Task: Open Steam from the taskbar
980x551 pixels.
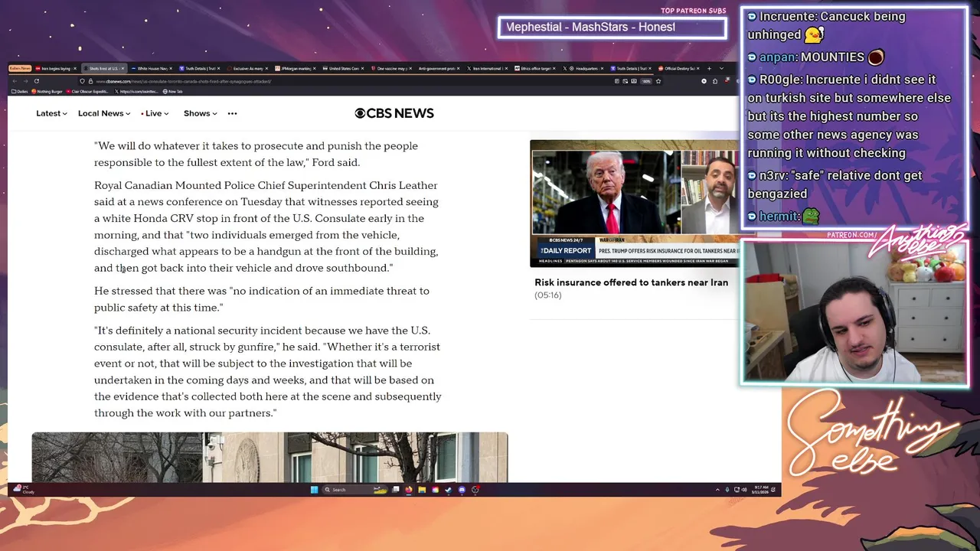Action: coord(448,490)
